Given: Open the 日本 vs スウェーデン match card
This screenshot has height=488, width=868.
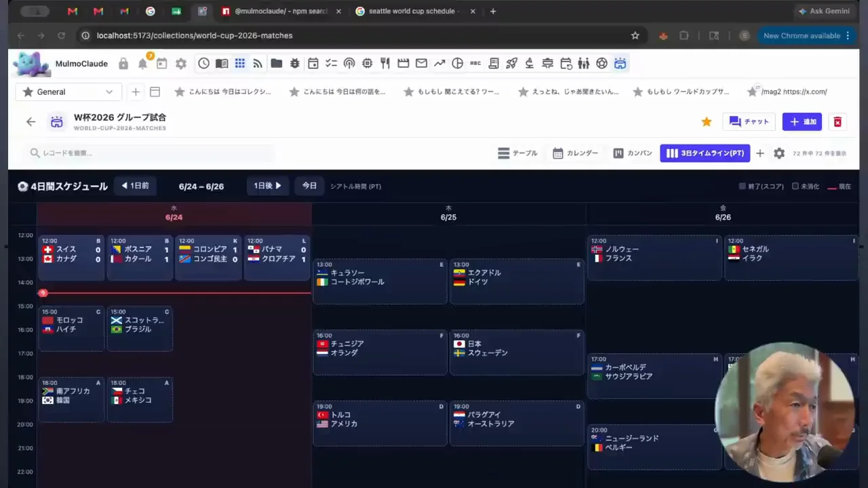Looking at the screenshot, I should [517, 352].
